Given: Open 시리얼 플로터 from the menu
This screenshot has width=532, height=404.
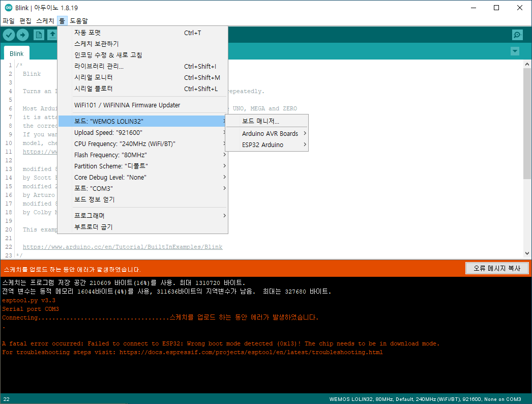Looking at the screenshot, I should (x=143, y=89).
